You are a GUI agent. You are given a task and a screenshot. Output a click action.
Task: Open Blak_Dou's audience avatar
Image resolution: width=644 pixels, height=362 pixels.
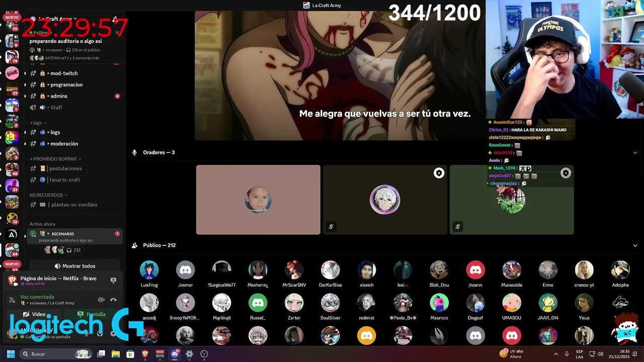coord(439,270)
